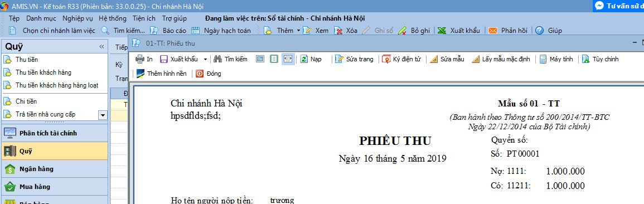The width and height of the screenshot is (644, 204).
Task: Click the Sửa mẫu template icon
Action: point(434,59)
